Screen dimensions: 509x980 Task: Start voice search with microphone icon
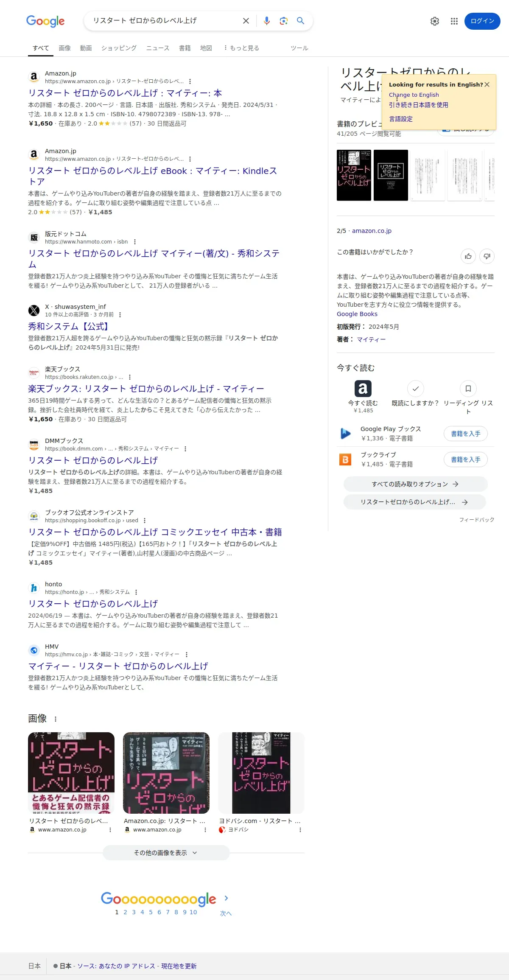[266, 21]
